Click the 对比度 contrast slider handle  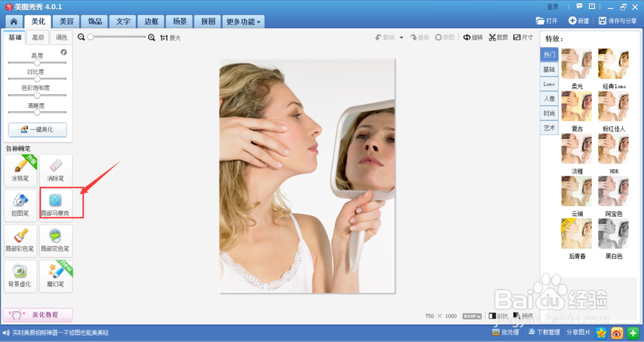(x=37, y=79)
